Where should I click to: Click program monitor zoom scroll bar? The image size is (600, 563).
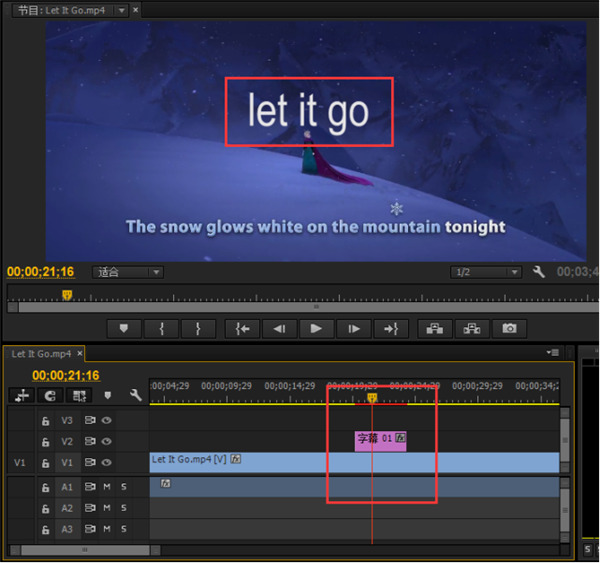pyautogui.click(x=308, y=307)
